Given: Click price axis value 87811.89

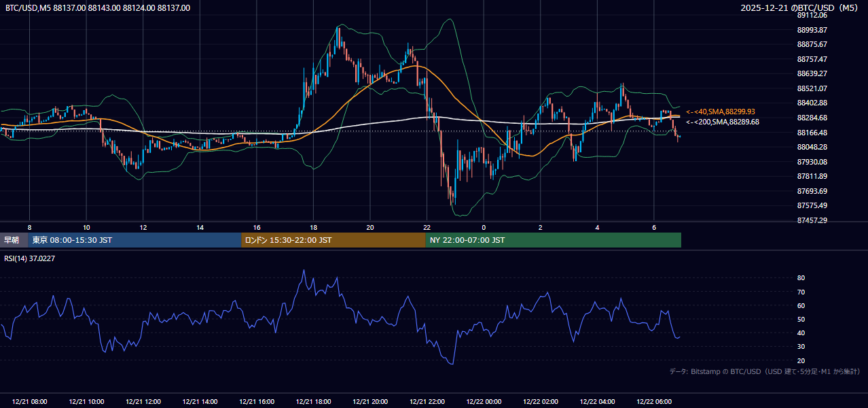Looking at the screenshot, I should point(812,176).
